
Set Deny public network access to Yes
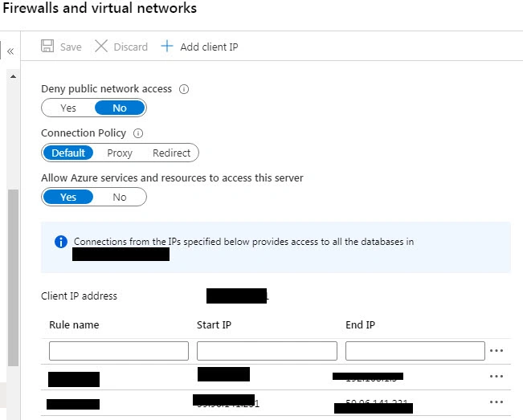[x=68, y=108]
